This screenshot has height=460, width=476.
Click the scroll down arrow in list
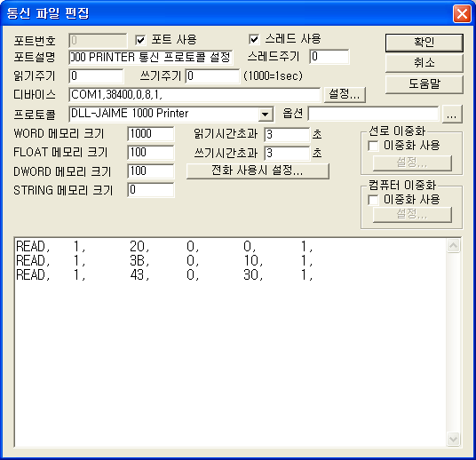[453, 439]
